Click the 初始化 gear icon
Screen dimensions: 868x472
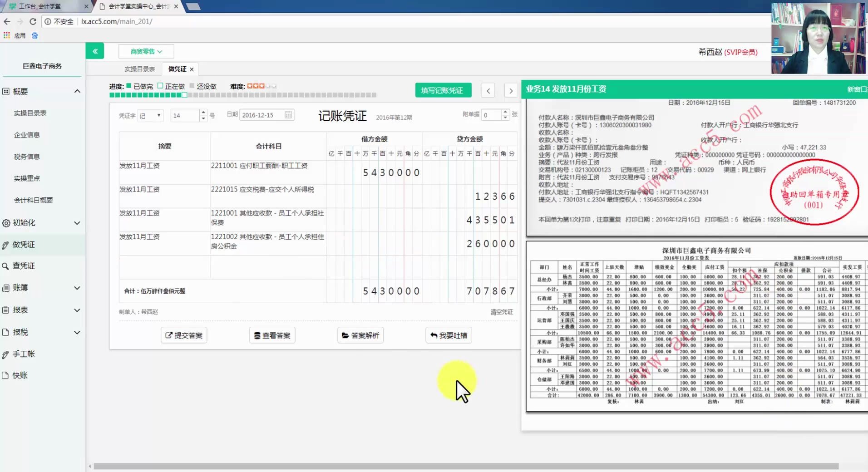point(5,223)
